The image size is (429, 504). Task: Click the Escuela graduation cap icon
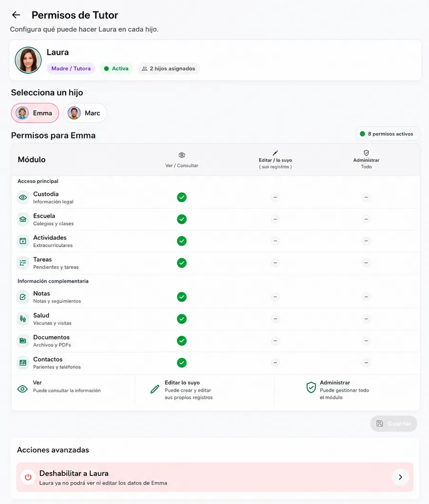tap(23, 219)
